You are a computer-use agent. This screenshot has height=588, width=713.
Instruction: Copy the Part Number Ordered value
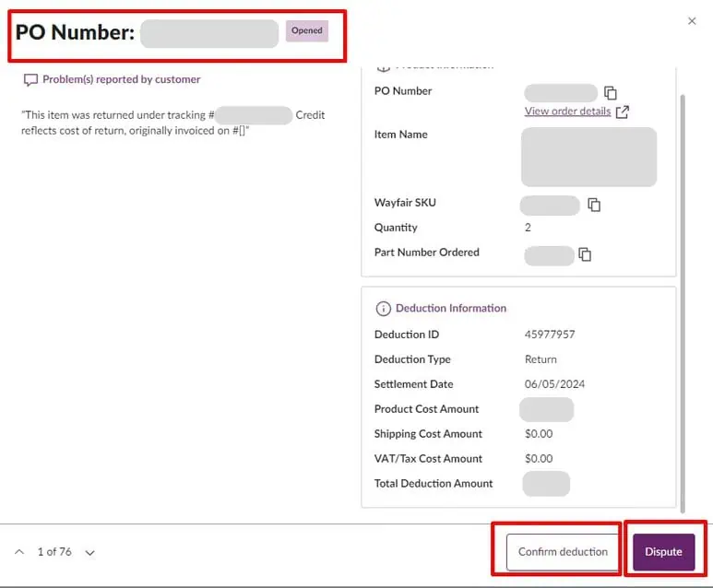[585, 254]
